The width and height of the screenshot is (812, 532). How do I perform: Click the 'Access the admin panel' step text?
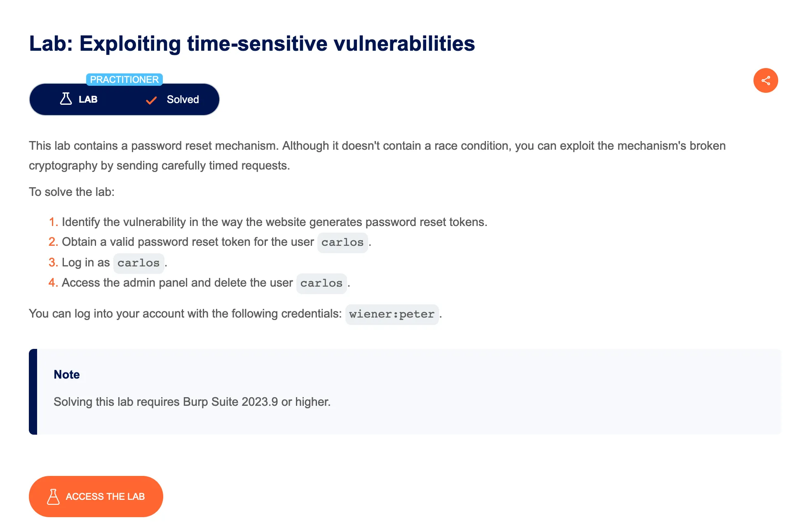click(177, 283)
